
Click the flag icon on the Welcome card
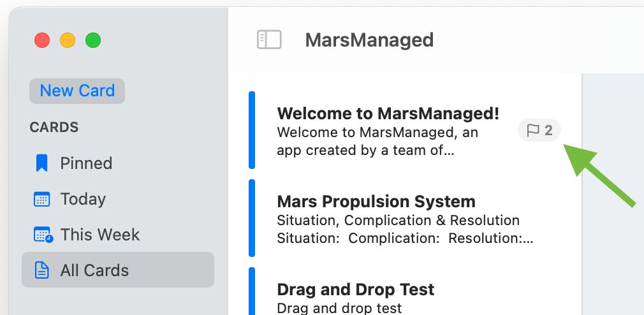coord(532,131)
